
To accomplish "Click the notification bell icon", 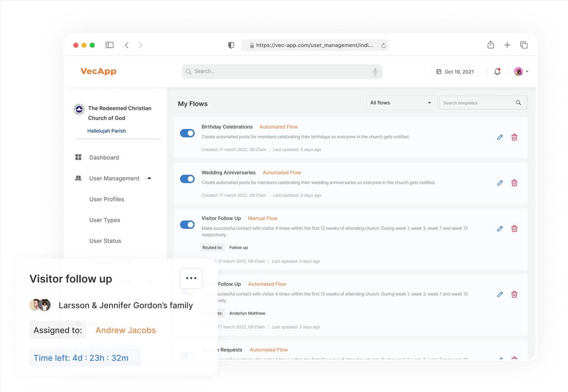I will 497,72.
